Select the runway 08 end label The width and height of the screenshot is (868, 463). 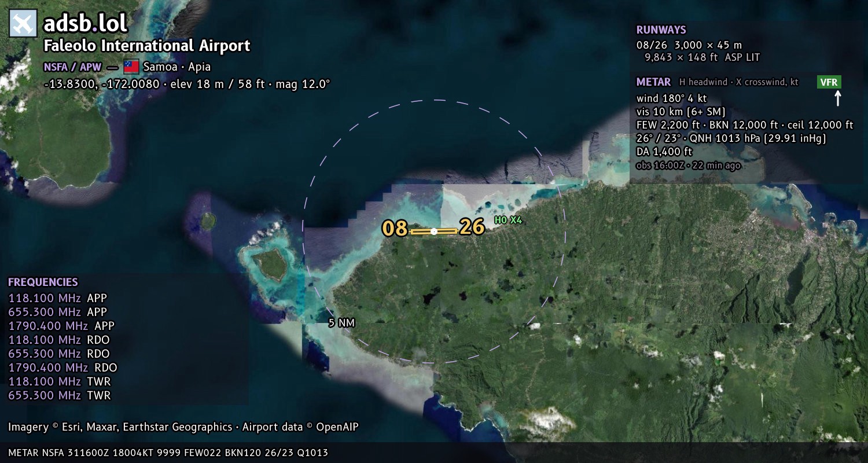(x=395, y=229)
